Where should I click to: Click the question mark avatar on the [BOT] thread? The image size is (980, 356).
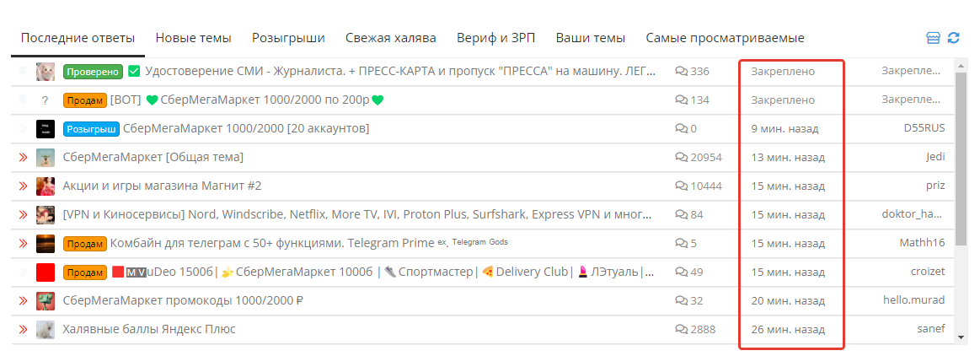coord(45,100)
